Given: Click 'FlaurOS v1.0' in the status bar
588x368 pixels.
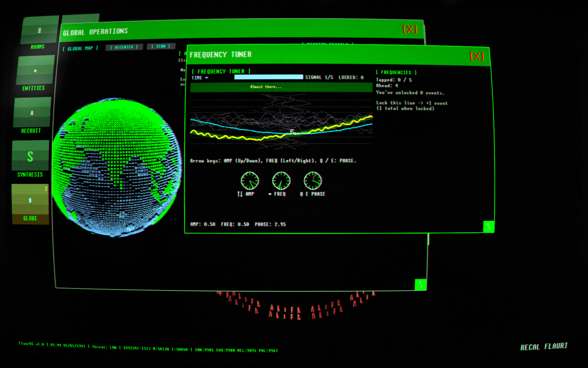Looking at the screenshot, I should pyautogui.click(x=31, y=344).
